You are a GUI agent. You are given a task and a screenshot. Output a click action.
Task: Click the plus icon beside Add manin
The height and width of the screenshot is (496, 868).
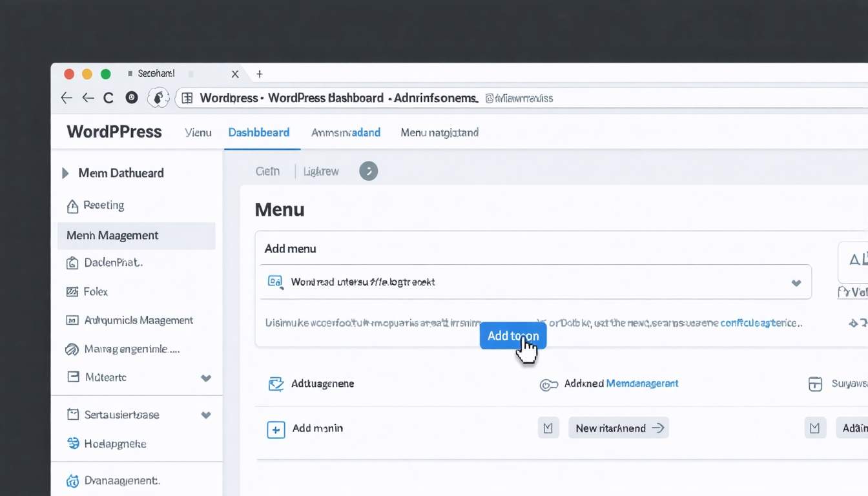coord(276,429)
